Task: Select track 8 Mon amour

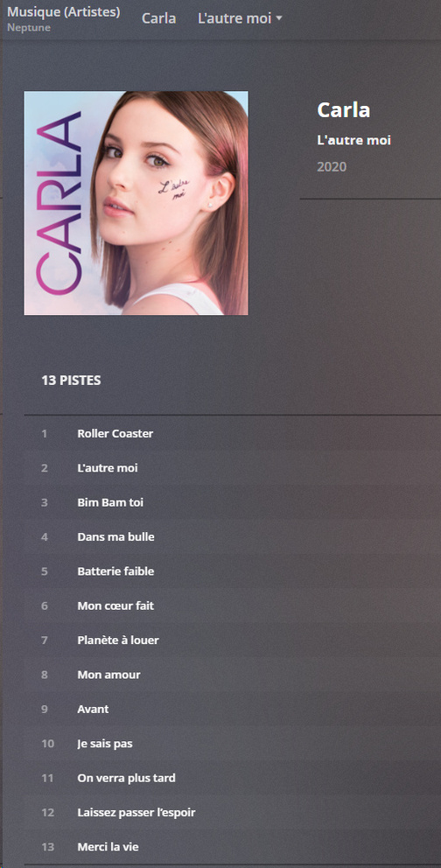Action: [x=233, y=675]
